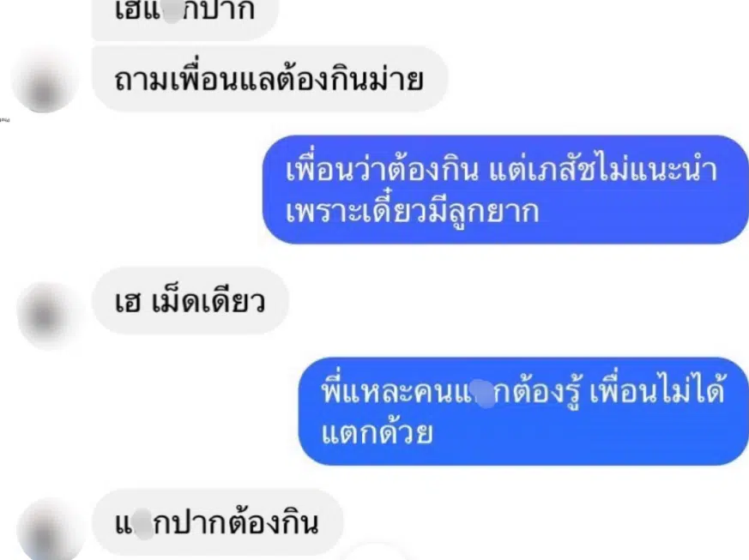Select the blue message starting 'พี่แหละคน'
The image size is (749, 560).
click(x=523, y=412)
